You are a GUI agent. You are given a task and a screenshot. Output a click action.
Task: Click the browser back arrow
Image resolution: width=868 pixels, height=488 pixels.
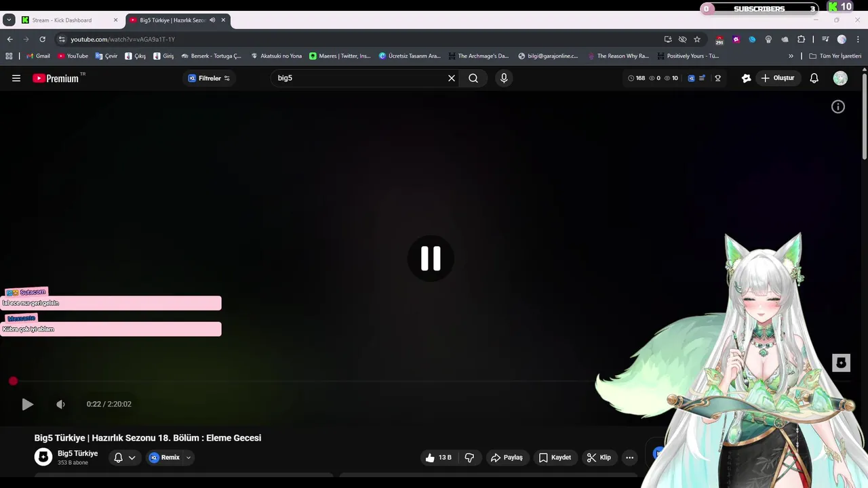click(x=9, y=39)
